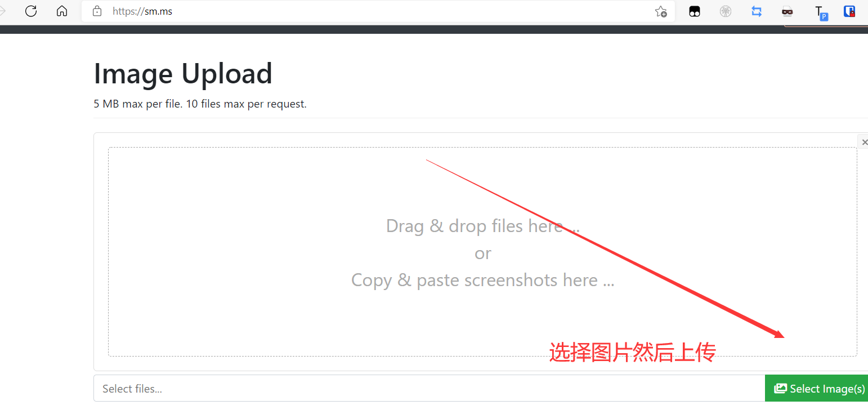Click the palm tree extension icon
The image size is (868, 414).
726,11
